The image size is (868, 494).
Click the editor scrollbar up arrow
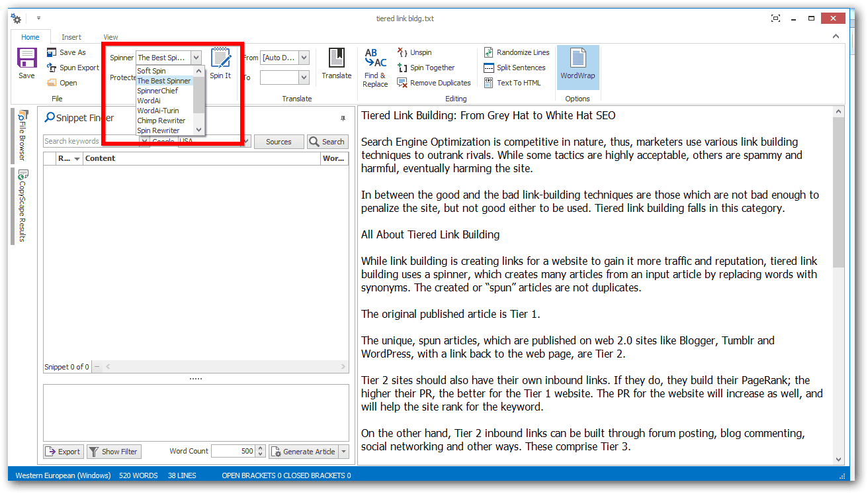[839, 112]
